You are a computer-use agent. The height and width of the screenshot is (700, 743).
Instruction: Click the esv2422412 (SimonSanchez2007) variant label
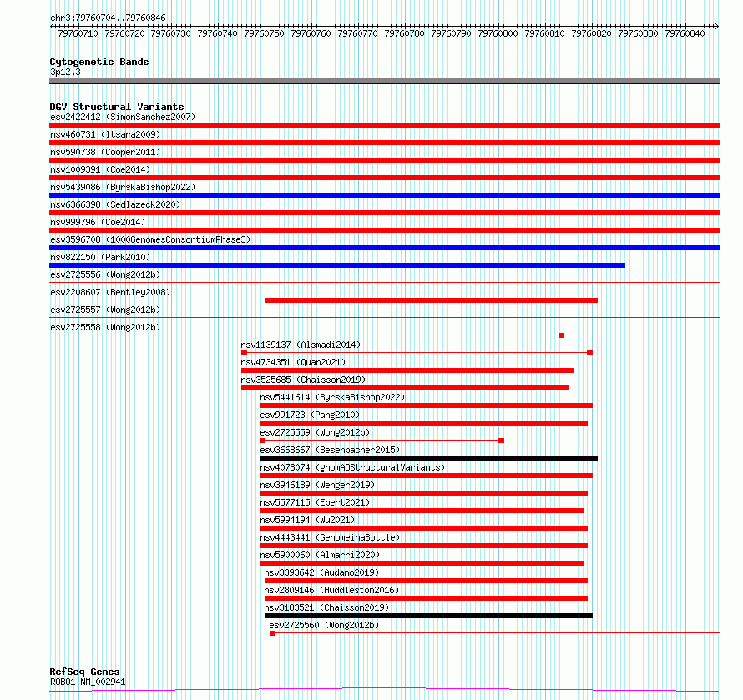coord(123,117)
